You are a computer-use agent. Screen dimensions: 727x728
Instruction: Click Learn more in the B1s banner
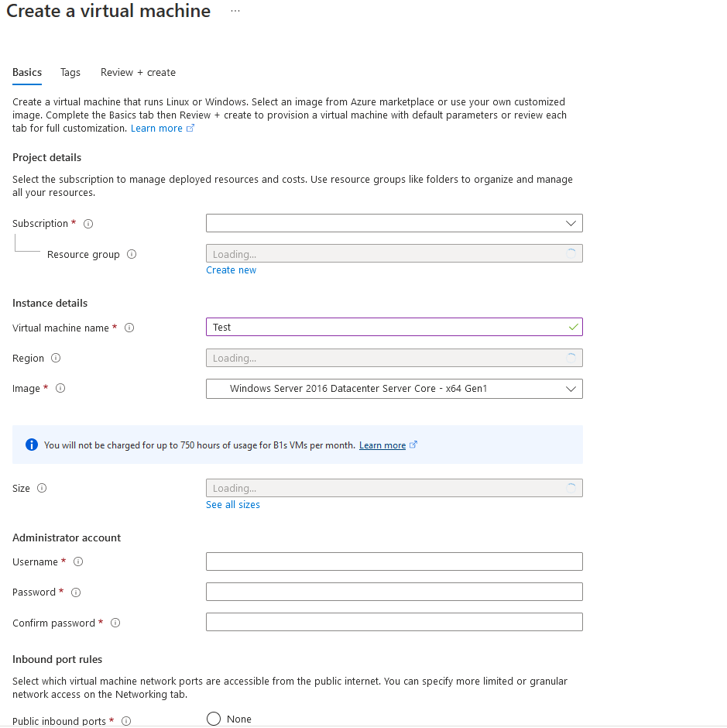pyautogui.click(x=382, y=445)
